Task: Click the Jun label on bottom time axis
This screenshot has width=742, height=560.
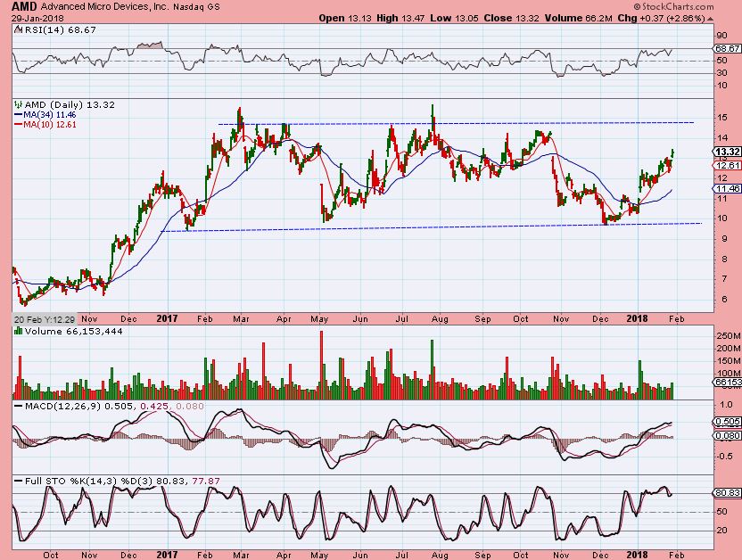Action: [x=360, y=555]
